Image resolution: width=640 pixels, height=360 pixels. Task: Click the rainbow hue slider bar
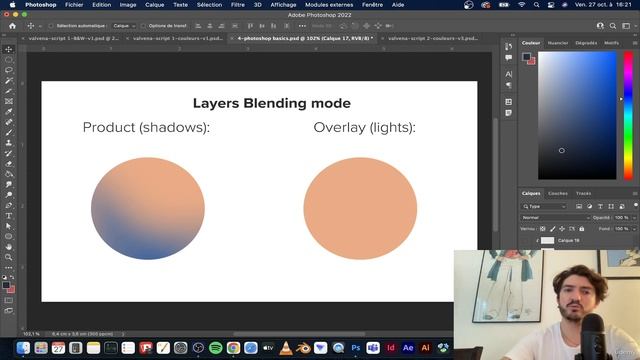(628, 116)
